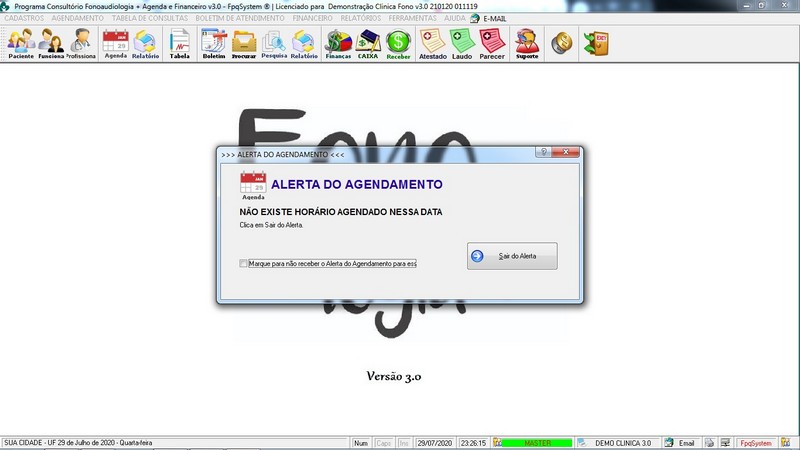The height and width of the screenshot is (450, 800).
Task: Click the users icon beside MASTER
Action: tap(497, 443)
